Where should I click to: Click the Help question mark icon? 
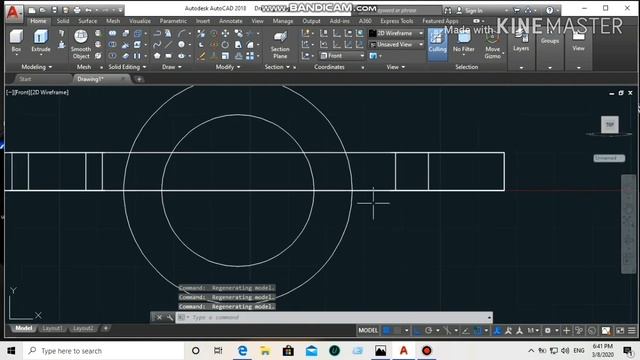click(550, 10)
